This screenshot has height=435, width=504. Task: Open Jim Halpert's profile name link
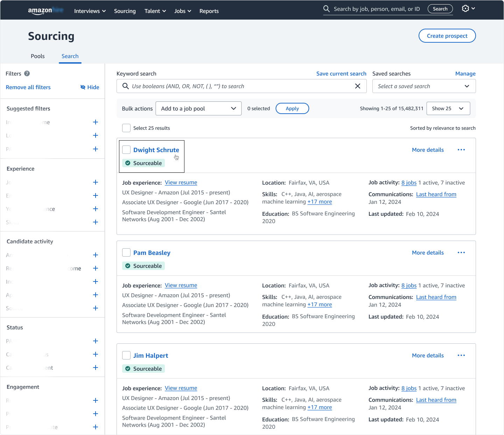pyautogui.click(x=150, y=355)
